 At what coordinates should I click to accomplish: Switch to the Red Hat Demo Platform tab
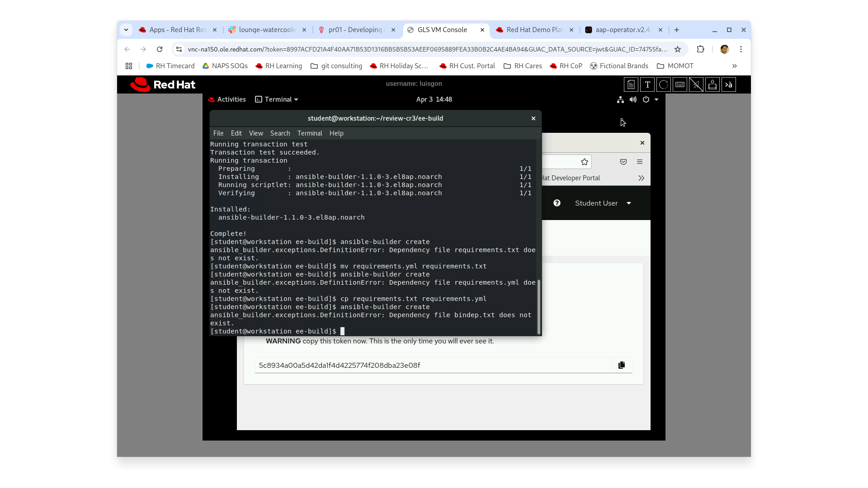point(533,30)
